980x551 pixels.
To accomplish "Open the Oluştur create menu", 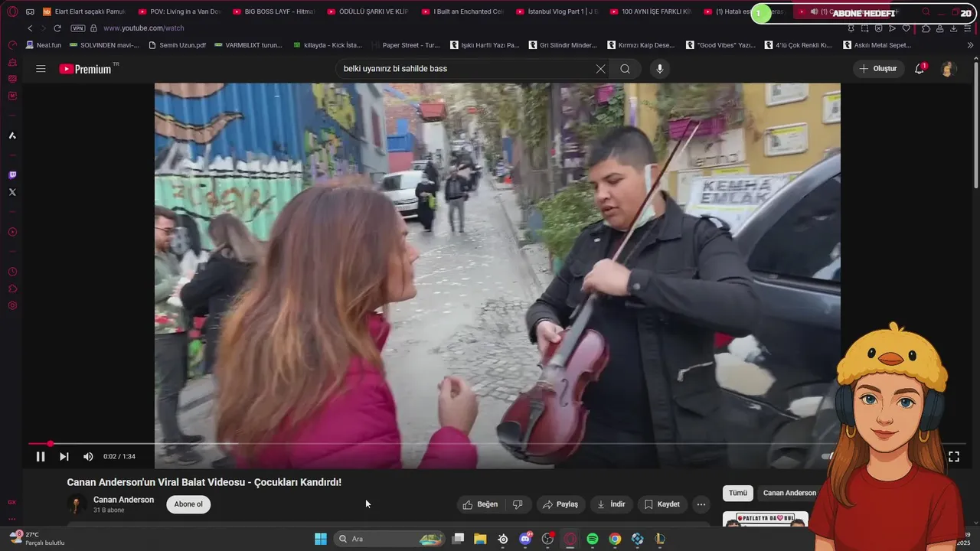I will pos(878,69).
